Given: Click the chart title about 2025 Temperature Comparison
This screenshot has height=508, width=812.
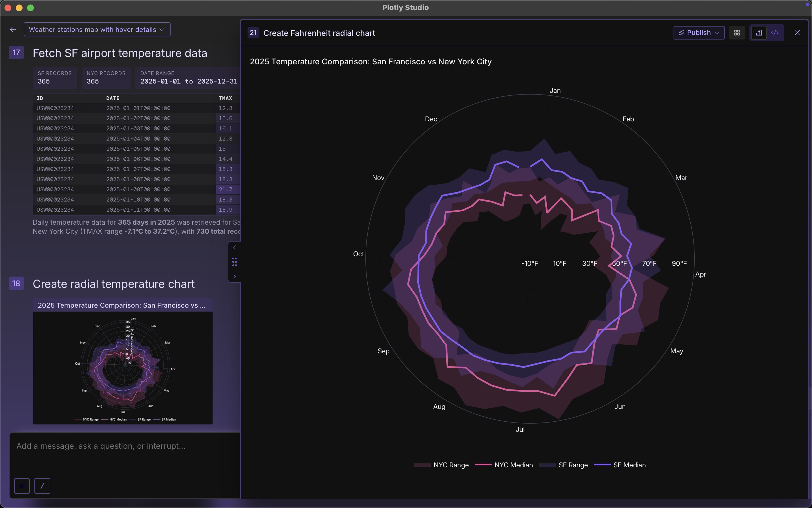Looking at the screenshot, I should coord(371,62).
